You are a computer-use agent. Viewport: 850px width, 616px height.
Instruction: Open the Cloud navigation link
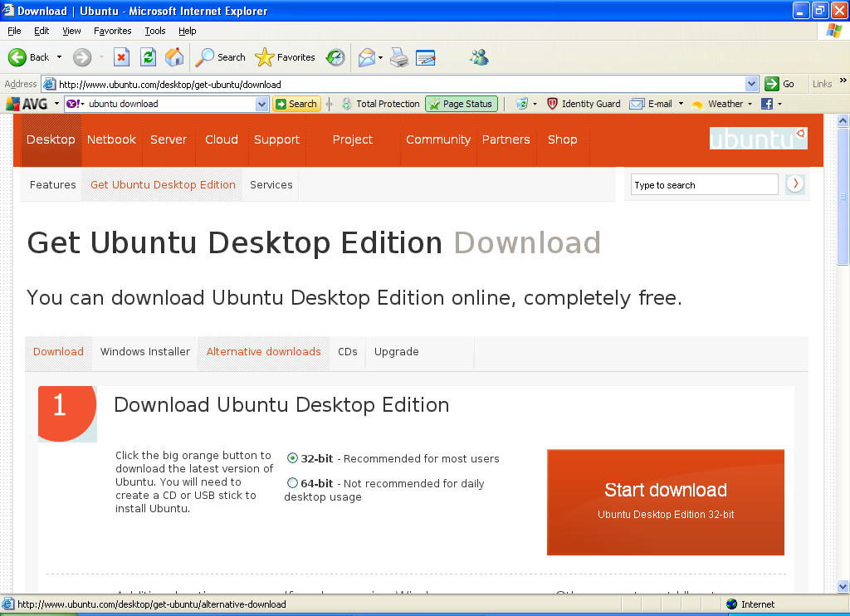coord(221,139)
